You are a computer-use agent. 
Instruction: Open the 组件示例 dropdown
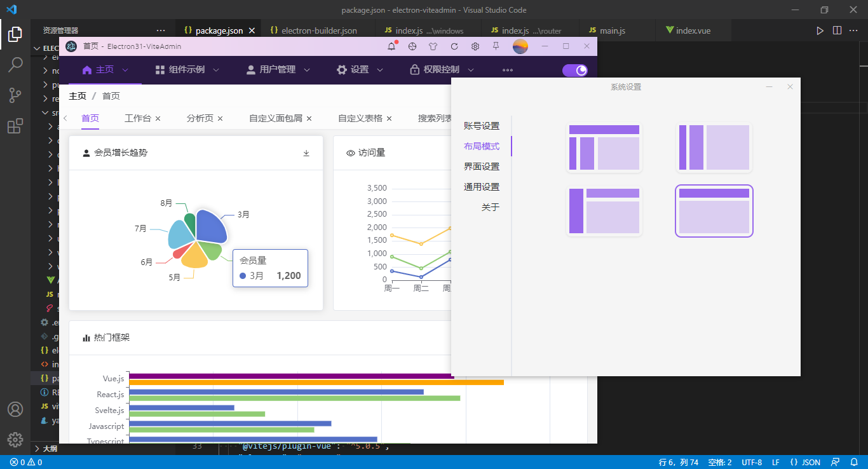coord(186,70)
